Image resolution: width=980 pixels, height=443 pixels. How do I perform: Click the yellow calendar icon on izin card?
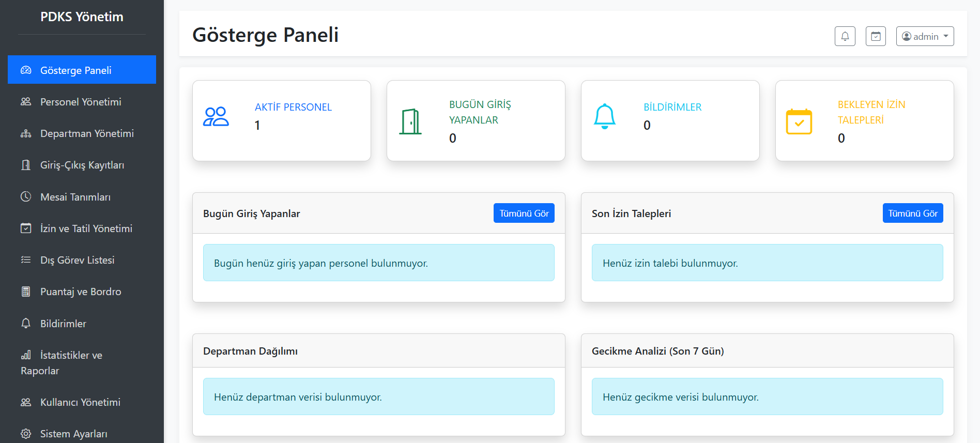coord(799,121)
